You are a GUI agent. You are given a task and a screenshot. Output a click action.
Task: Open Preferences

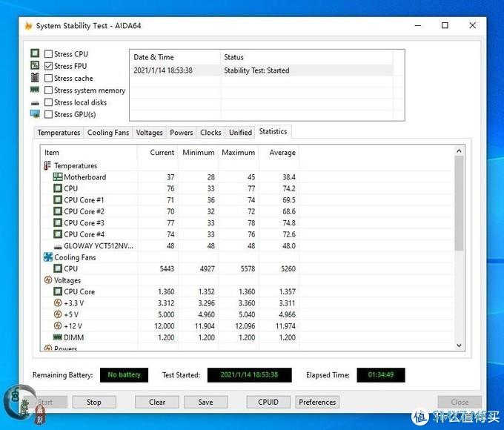pyautogui.click(x=317, y=402)
